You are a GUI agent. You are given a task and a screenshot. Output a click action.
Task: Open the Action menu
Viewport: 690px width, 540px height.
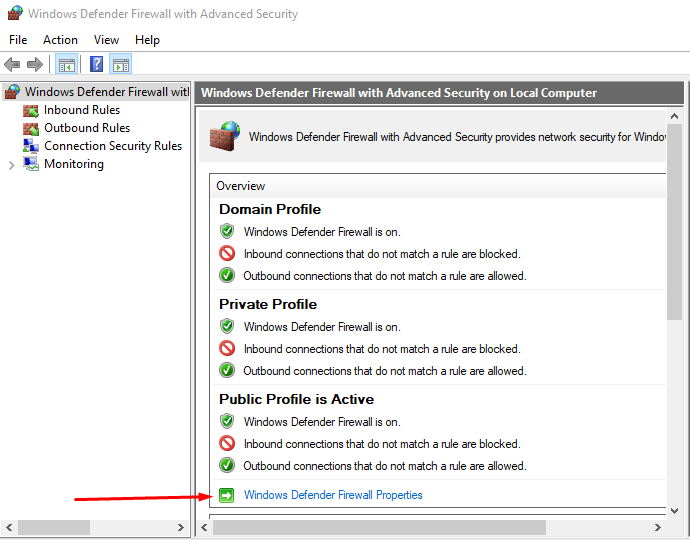pos(60,40)
